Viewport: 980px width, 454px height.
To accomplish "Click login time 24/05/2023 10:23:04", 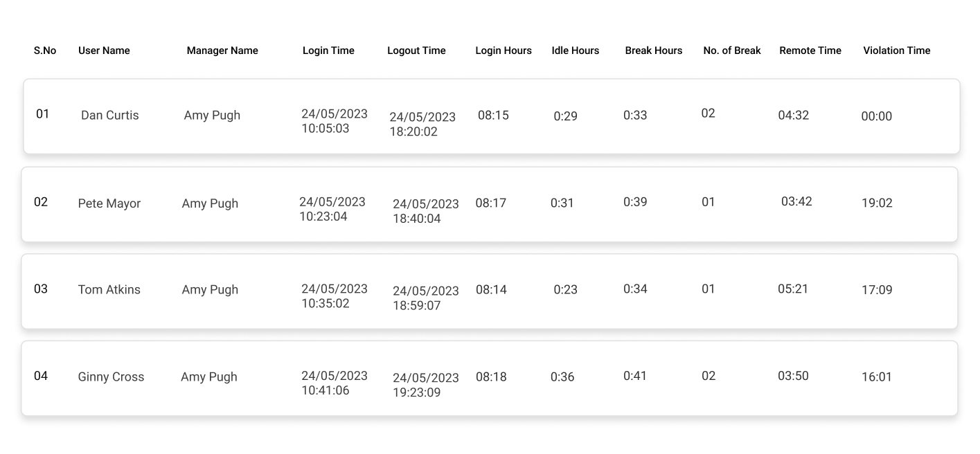I will [332, 209].
